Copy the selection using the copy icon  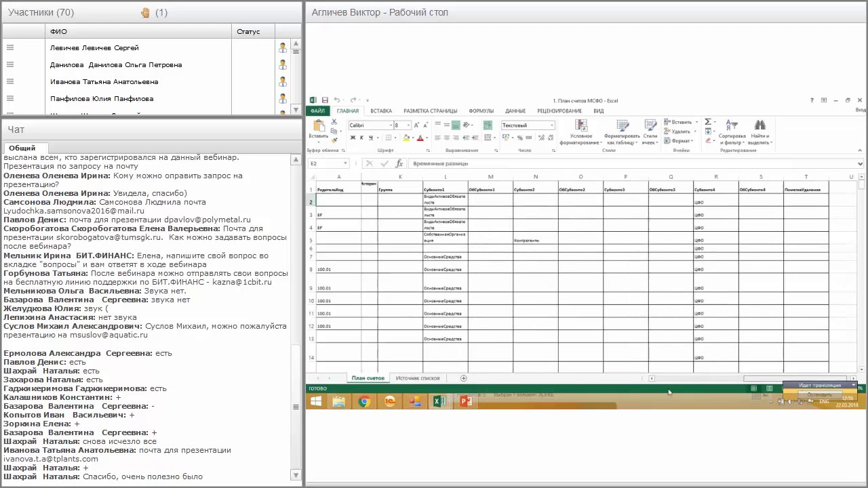[x=334, y=131]
